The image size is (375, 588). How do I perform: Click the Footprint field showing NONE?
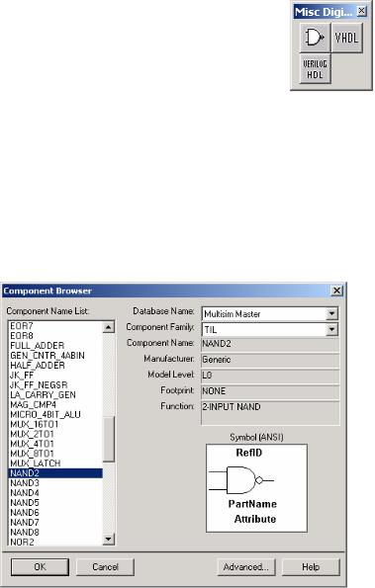point(270,391)
